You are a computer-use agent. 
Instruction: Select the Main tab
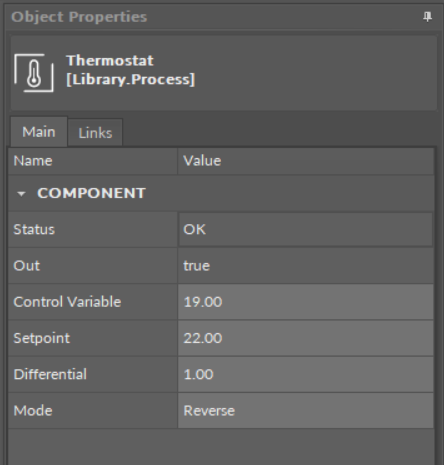[x=39, y=132]
